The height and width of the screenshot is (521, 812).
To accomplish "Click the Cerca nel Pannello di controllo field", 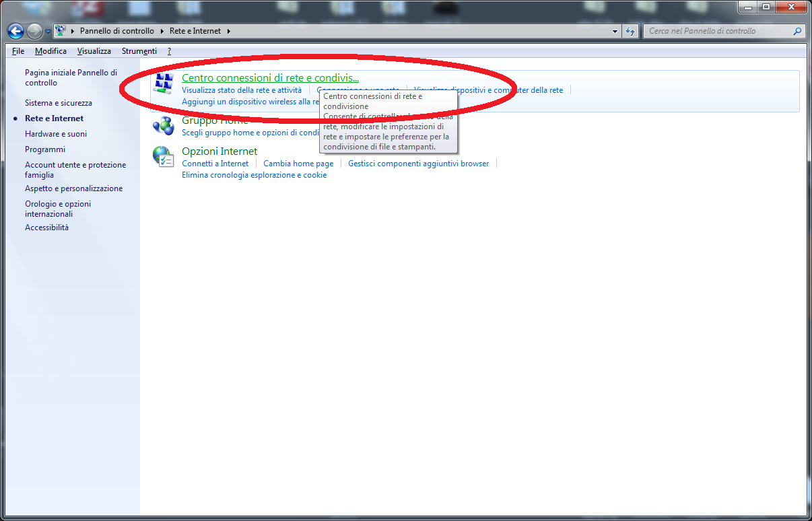I will point(717,31).
